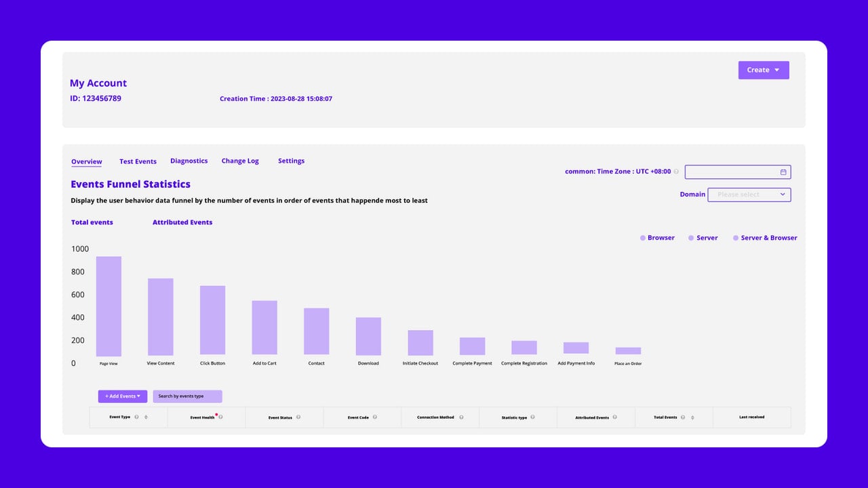Screen dimensions: 868x488
Task: Toggle the Server legend series
Action: pyautogui.click(x=703, y=238)
